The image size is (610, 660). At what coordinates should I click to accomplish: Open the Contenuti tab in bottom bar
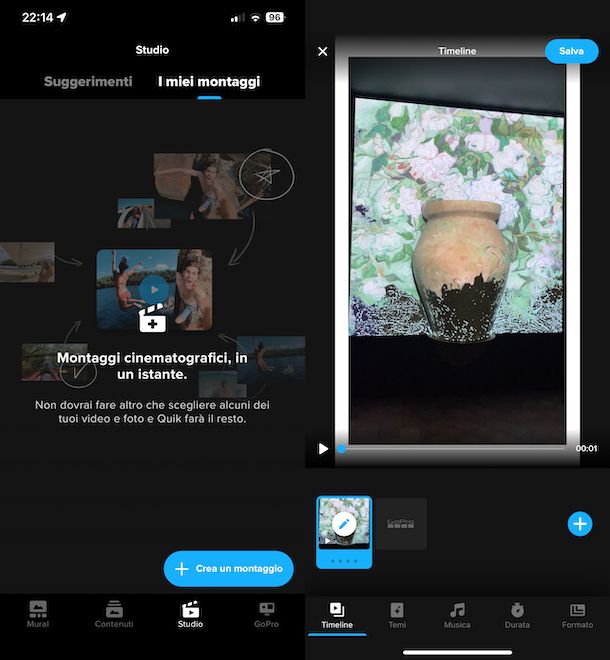click(114, 614)
